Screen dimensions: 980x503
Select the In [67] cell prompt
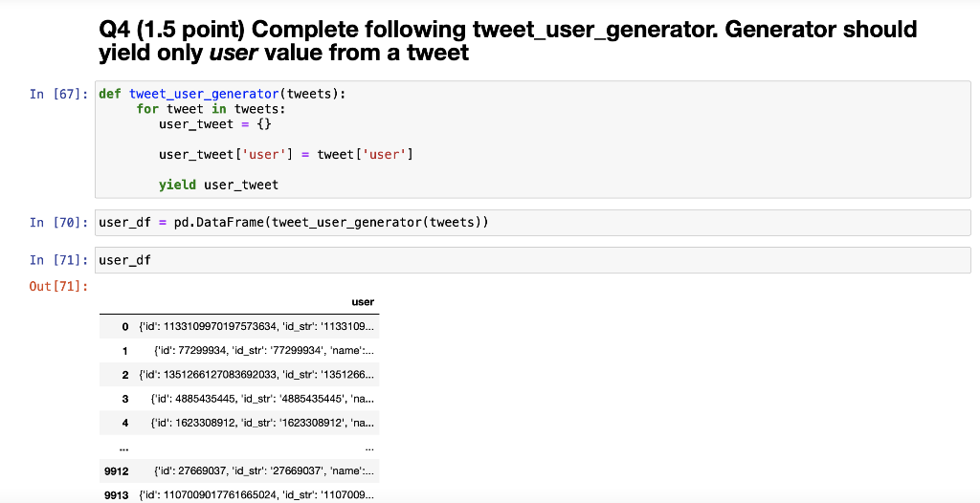(59, 94)
